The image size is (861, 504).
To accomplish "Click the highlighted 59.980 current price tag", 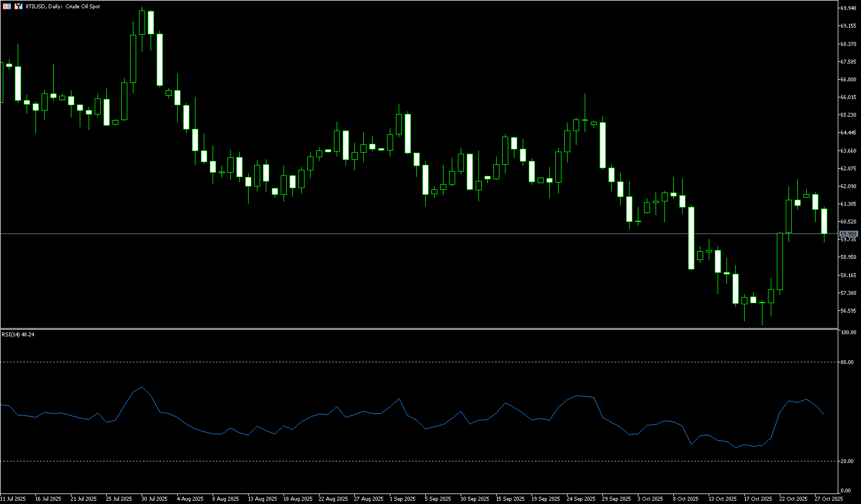I will 848,234.
